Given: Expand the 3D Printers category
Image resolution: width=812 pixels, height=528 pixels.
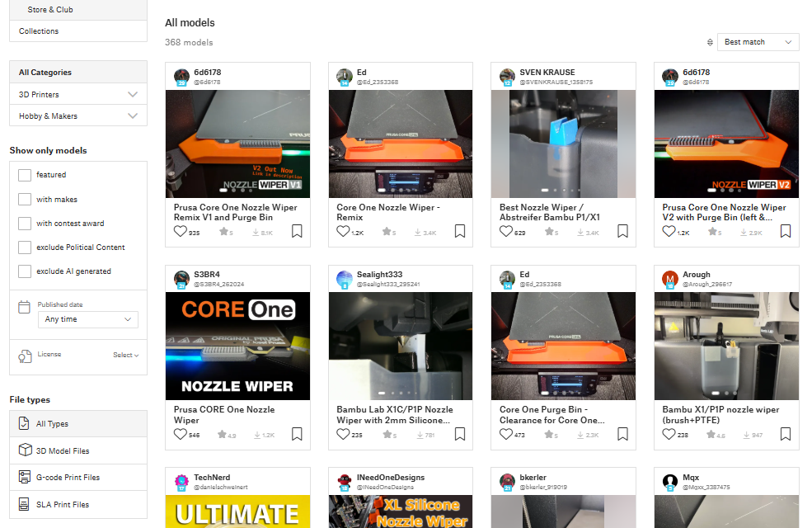Looking at the screenshot, I should click(x=78, y=94).
